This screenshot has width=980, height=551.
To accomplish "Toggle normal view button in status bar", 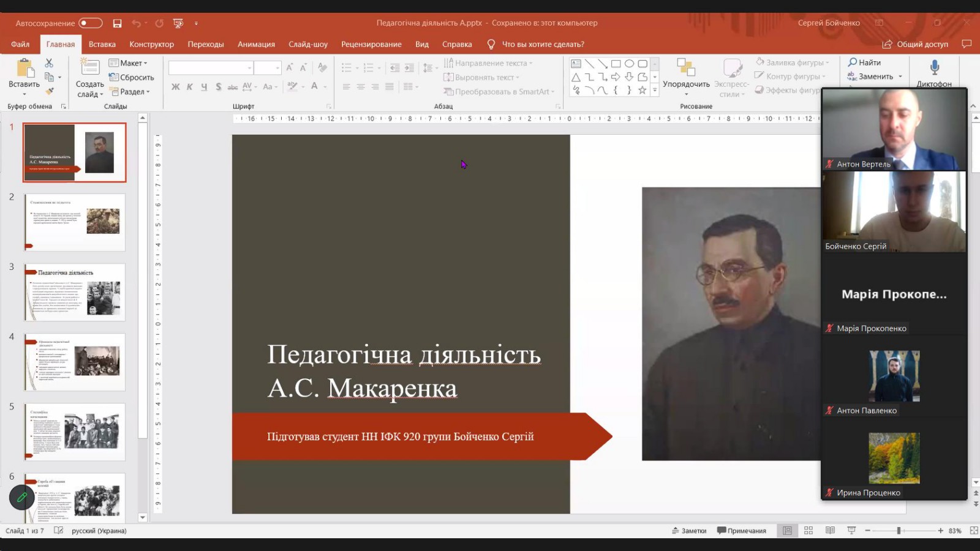I will coord(787,531).
